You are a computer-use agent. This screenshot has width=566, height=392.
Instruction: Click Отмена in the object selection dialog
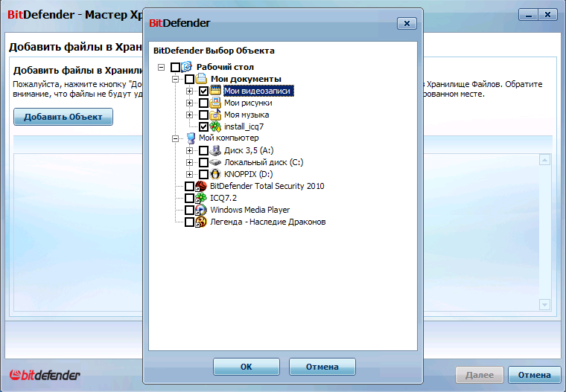pyautogui.click(x=322, y=367)
